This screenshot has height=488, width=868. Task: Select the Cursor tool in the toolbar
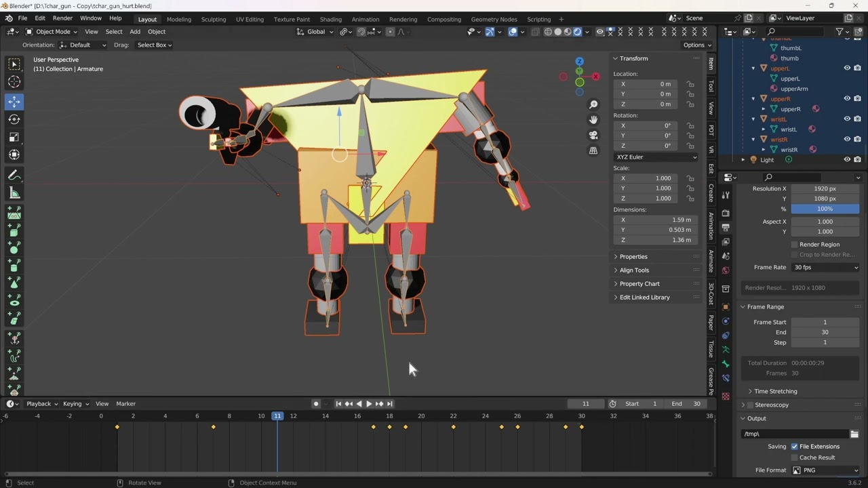click(x=14, y=81)
